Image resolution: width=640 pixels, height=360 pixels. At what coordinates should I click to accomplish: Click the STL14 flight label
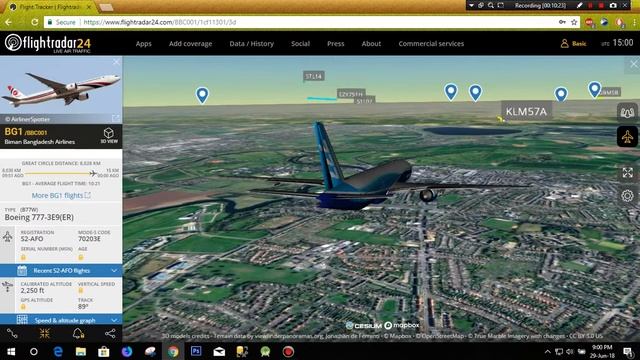coord(313,76)
